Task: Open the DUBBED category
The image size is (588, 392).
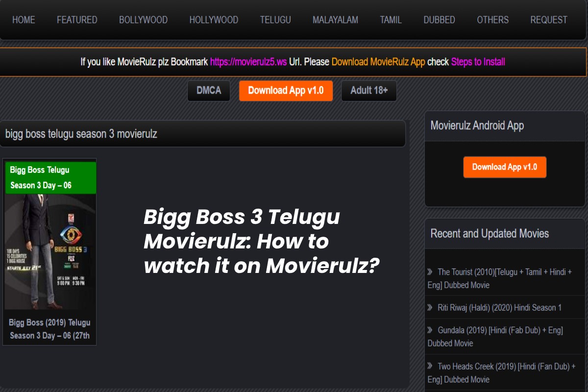Action: pyautogui.click(x=439, y=20)
